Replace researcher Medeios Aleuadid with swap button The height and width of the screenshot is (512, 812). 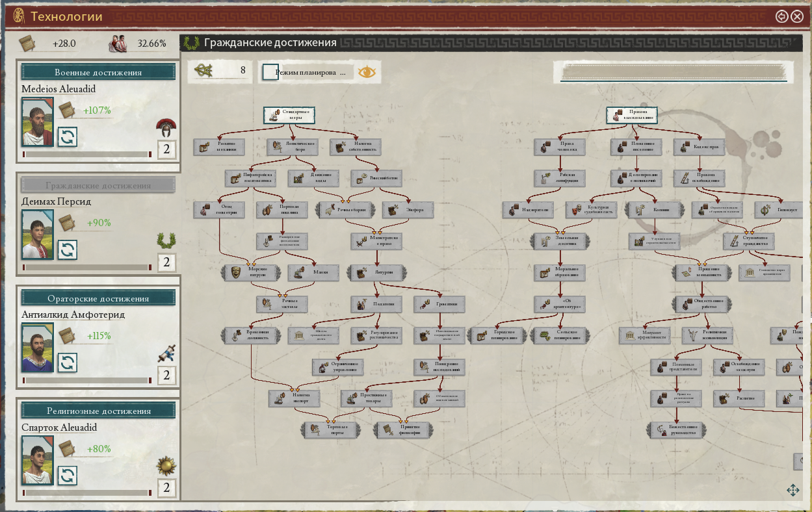pyautogui.click(x=68, y=137)
